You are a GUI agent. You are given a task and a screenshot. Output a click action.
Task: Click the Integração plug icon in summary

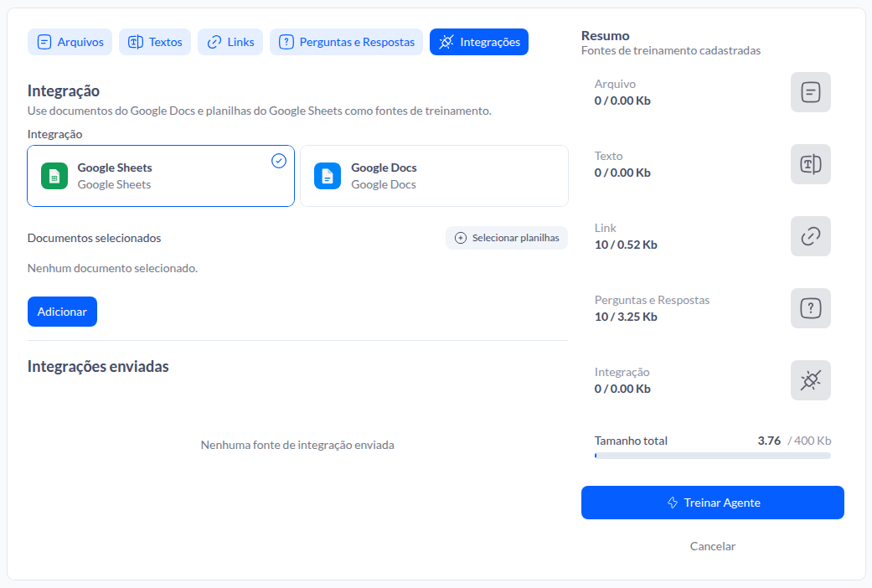pyautogui.click(x=811, y=380)
